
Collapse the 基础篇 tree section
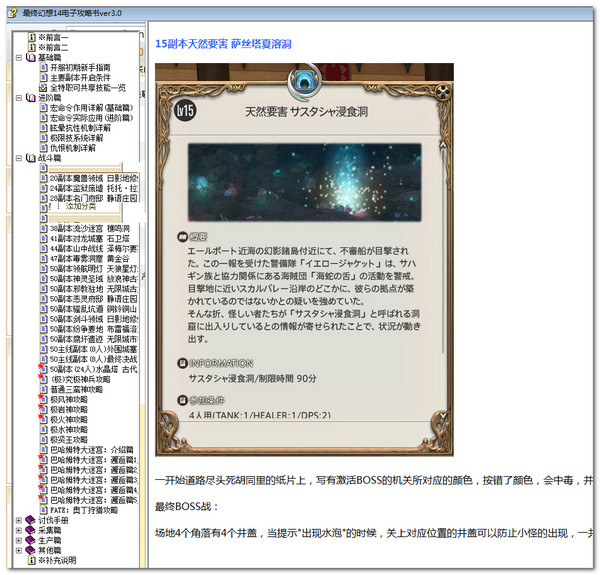coord(19,57)
